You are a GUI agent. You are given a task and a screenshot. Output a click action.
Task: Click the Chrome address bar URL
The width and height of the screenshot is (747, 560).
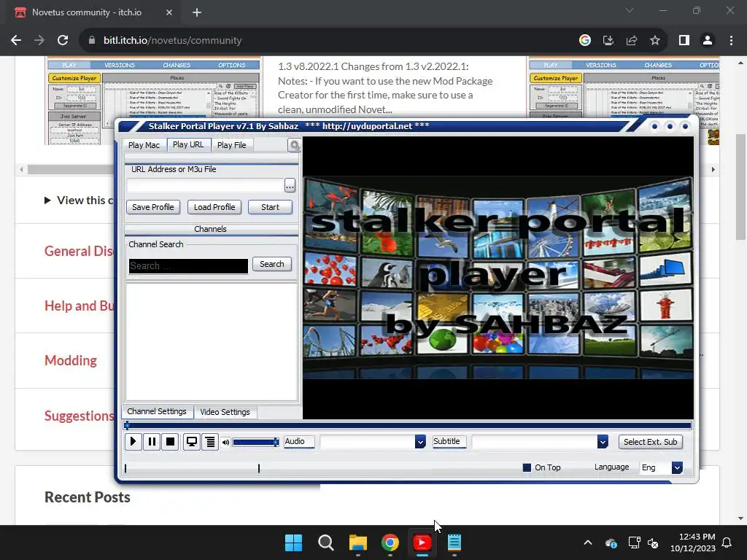tap(172, 41)
